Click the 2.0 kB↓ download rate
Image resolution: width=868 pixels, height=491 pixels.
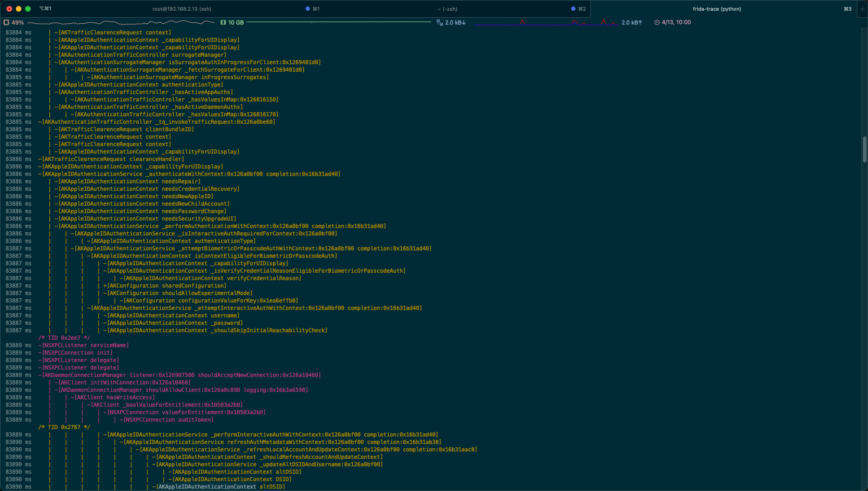pyautogui.click(x=455, y=22)
